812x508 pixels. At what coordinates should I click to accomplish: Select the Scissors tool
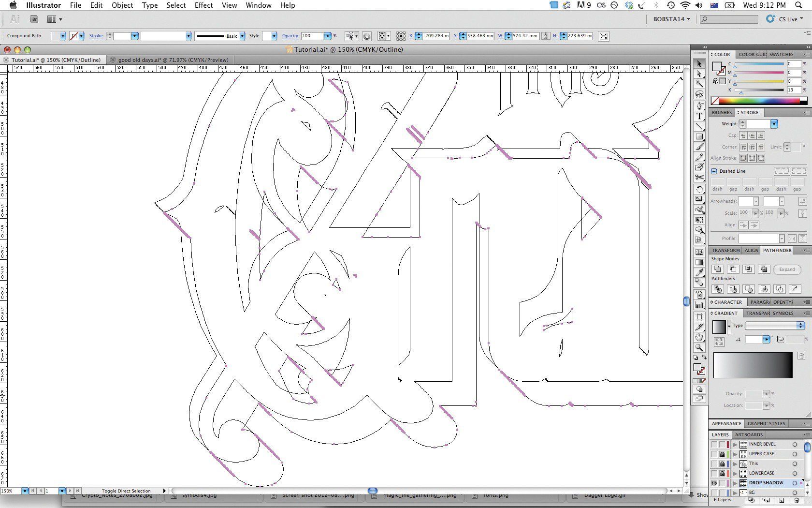coord(699,178)
